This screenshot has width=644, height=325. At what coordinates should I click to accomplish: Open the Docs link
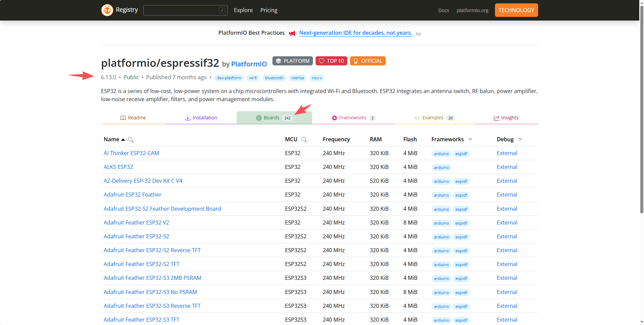pos(443,10)
